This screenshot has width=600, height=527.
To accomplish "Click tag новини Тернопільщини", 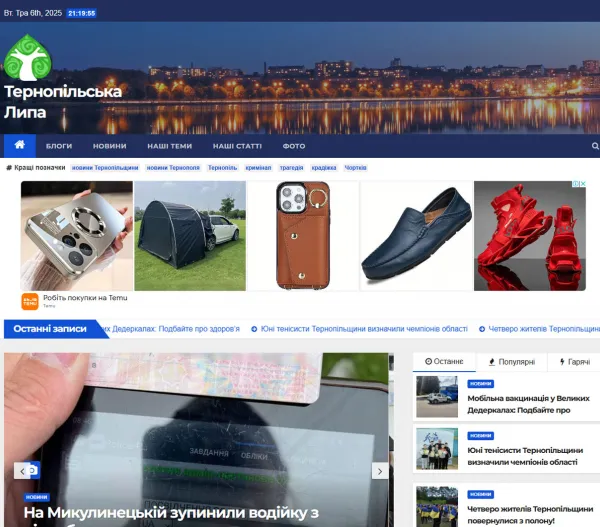I will 105,168.
